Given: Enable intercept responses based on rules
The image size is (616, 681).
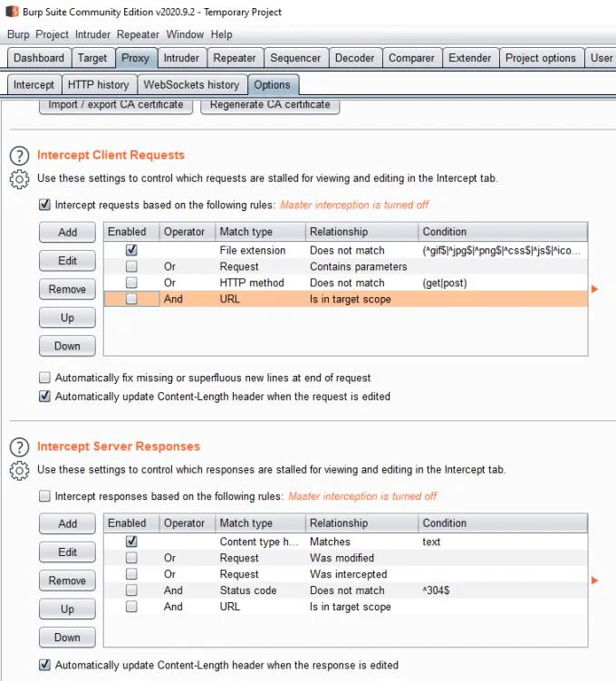Looking at the screenshot, I should [x=44, y=495].
